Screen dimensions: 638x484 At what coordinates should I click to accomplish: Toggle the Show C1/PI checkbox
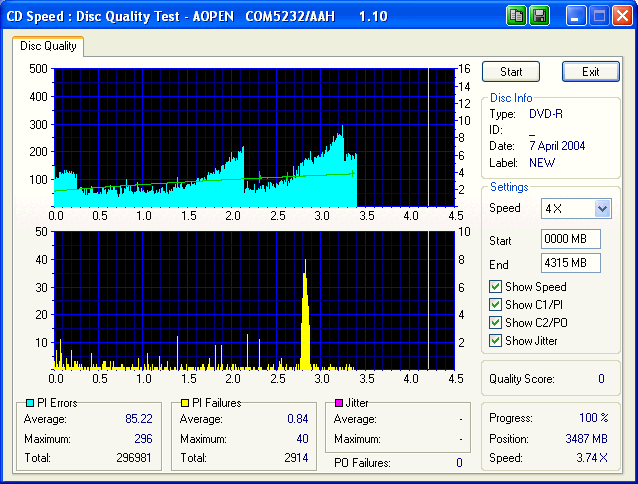495,305
